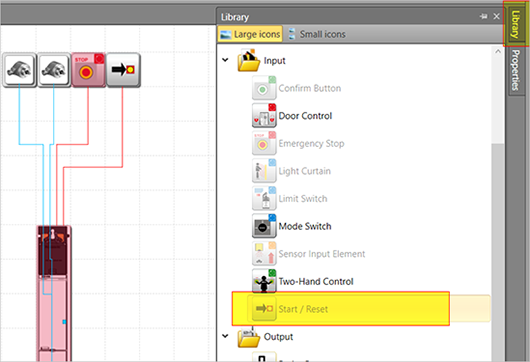This screenshot has height=362, width=530.
Task: Click the library scrollbar up arrow
Action: click(x=498, y=52)
